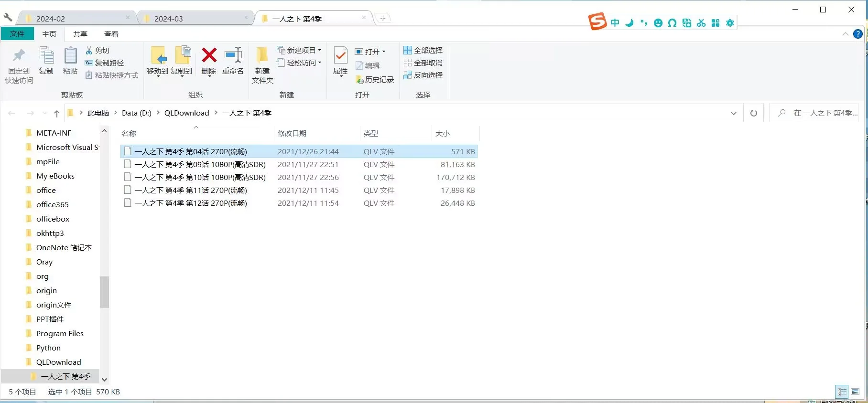Select all items with 全部选择
The image size is (868, 403).
pyautogui.click(x=423, y=50)
